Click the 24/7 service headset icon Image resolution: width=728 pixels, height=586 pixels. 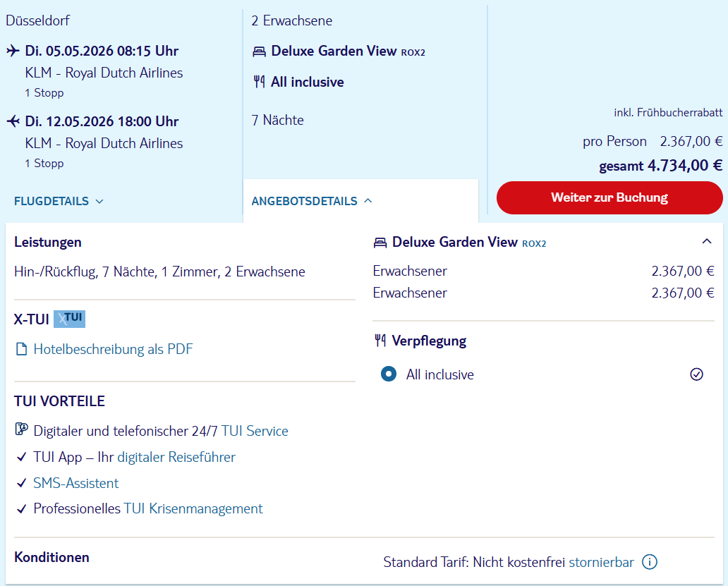tap(21, 430)
